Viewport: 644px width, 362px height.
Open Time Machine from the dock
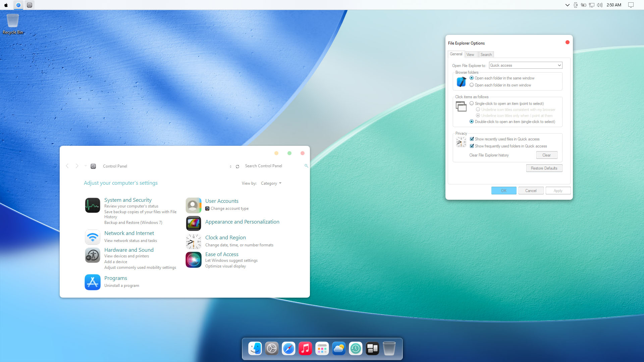pyautogui.click(x=356, y=348)
